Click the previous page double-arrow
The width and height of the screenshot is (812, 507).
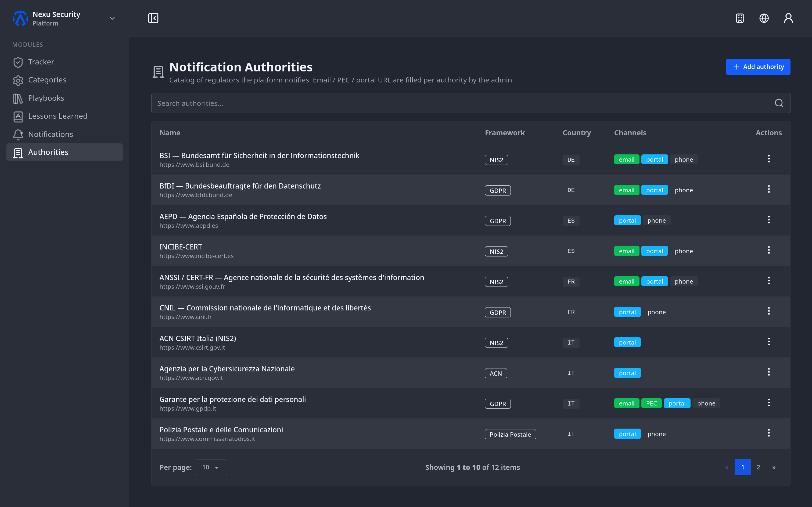(727, 467)
